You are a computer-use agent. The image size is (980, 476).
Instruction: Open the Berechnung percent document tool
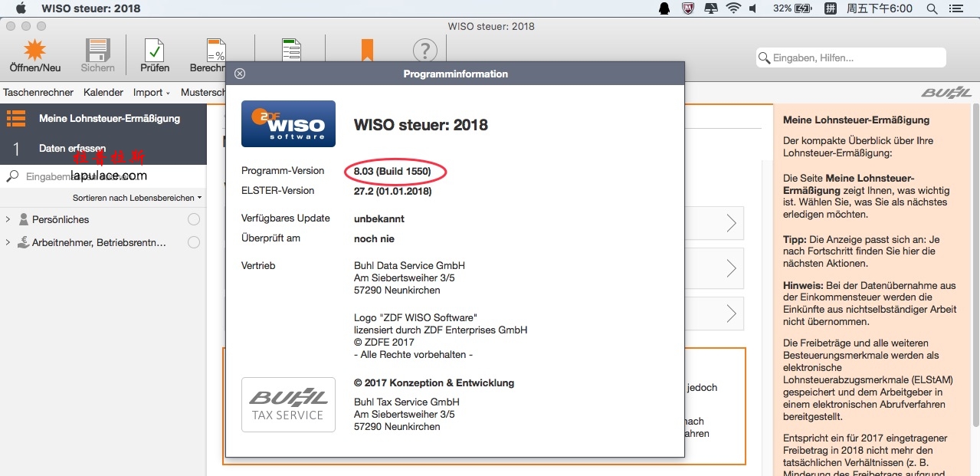point(216,50)
